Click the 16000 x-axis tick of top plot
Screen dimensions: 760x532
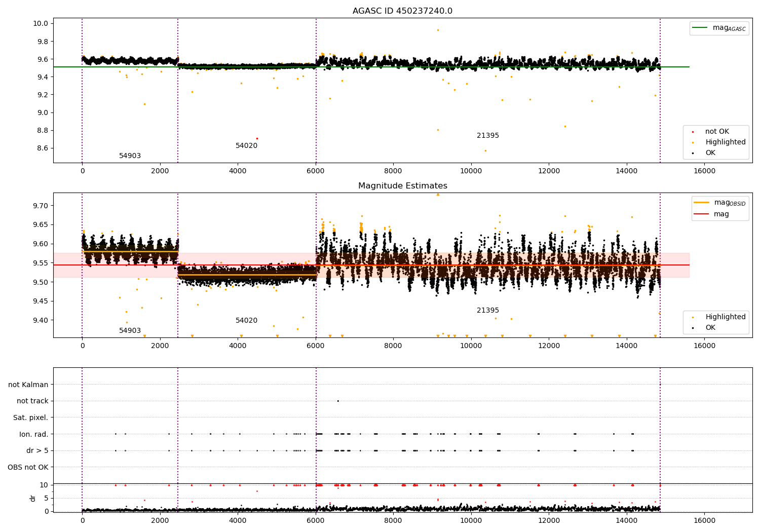704,171
